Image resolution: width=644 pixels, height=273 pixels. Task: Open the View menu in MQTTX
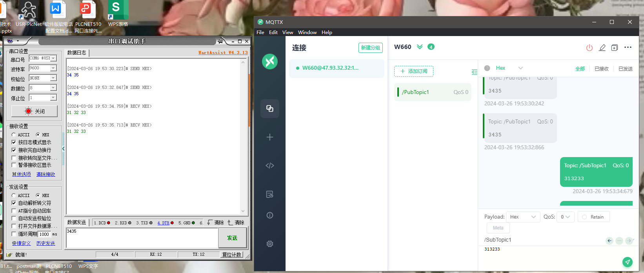(x=287, y=32)
